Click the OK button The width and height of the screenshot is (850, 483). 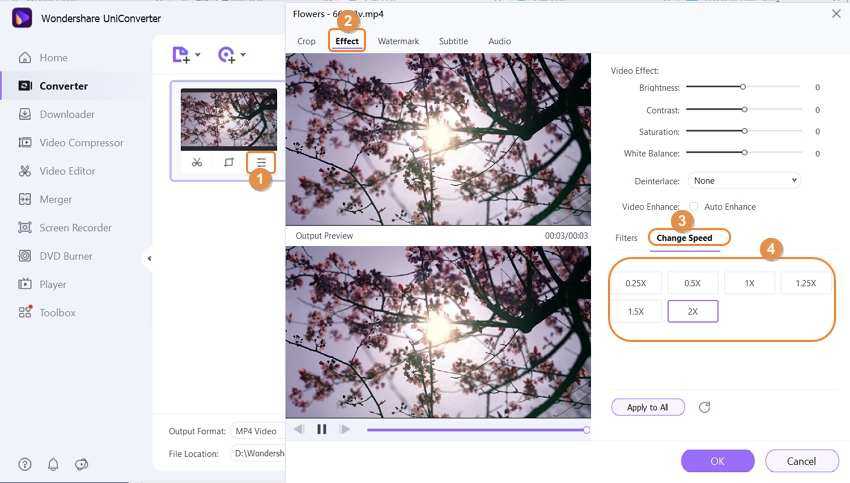tap(717, 461)
